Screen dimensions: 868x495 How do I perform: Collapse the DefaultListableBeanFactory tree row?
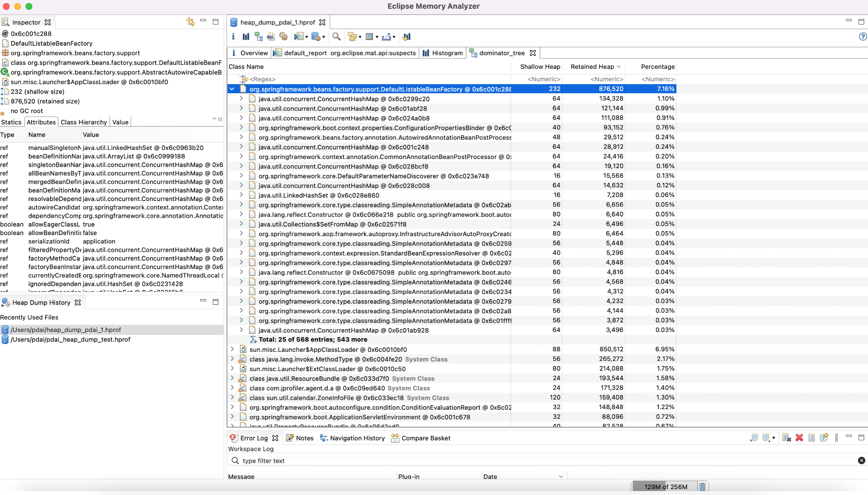(x=232, y=89)
